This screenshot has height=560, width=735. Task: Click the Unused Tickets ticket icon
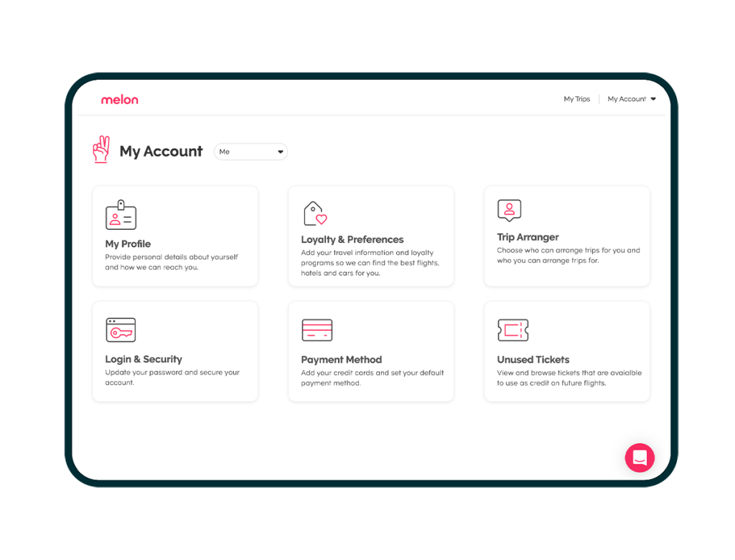512,330
